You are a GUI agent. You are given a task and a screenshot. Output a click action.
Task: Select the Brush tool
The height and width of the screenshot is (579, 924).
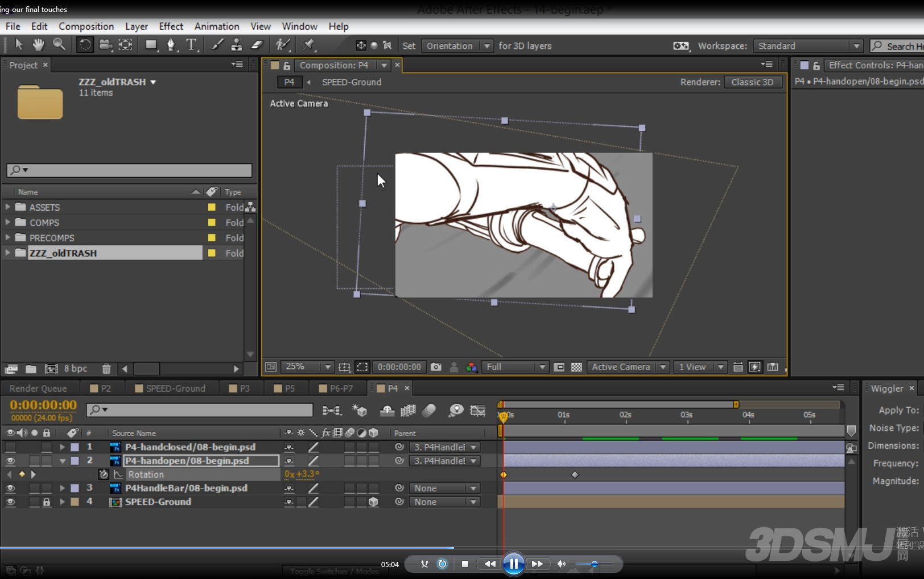(x=217, y=44)
